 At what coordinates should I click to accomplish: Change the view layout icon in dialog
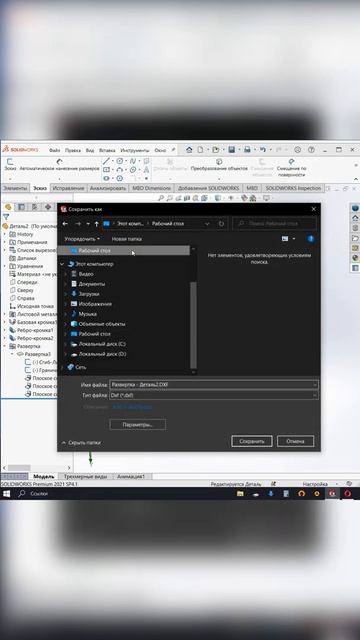(x=285, y=239)
